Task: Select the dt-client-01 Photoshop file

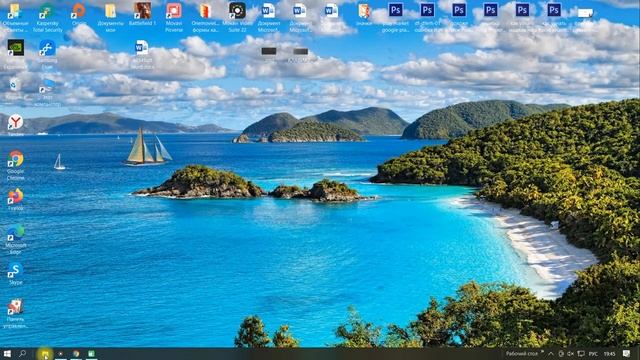Action: tap(427, 17)
